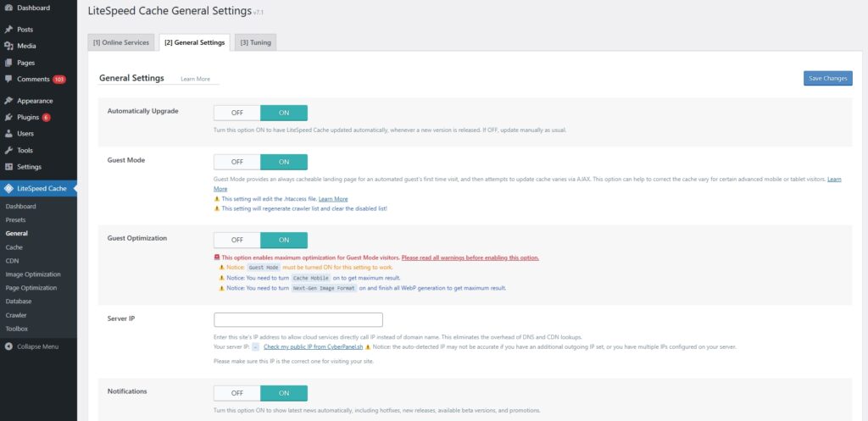This screenshot has height=421, width=868.
Task: Click the Settings sliders icon
Action: coord(8,167)
